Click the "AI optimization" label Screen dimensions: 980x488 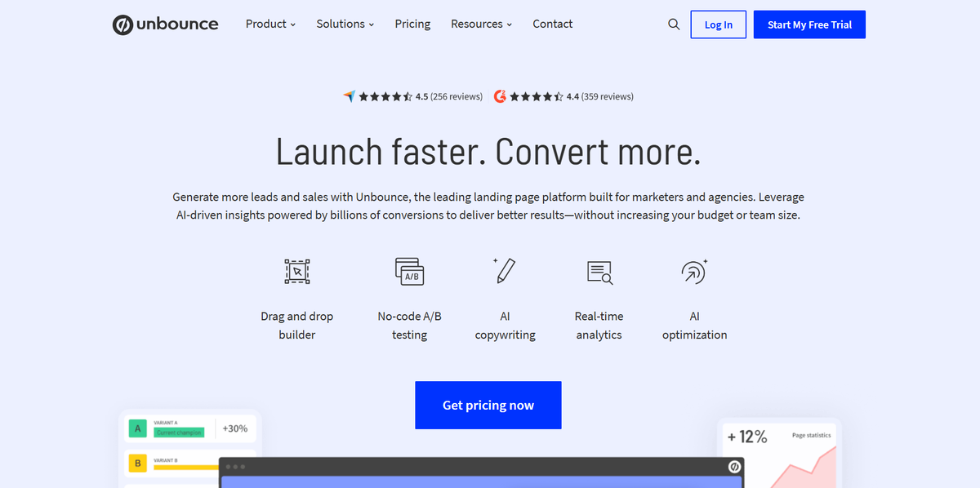coord(694,326)
